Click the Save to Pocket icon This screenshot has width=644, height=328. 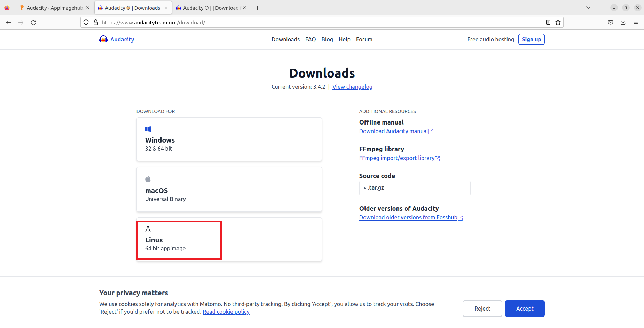click(610, 23)
